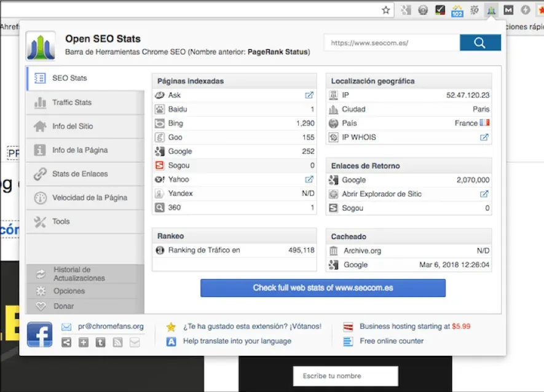Click the Donar entry
The image size is (544, 392).
coord(85,306)
